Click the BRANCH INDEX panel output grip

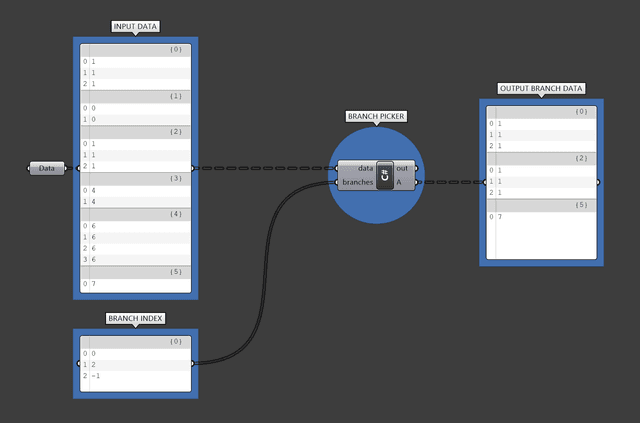(192, 364)
